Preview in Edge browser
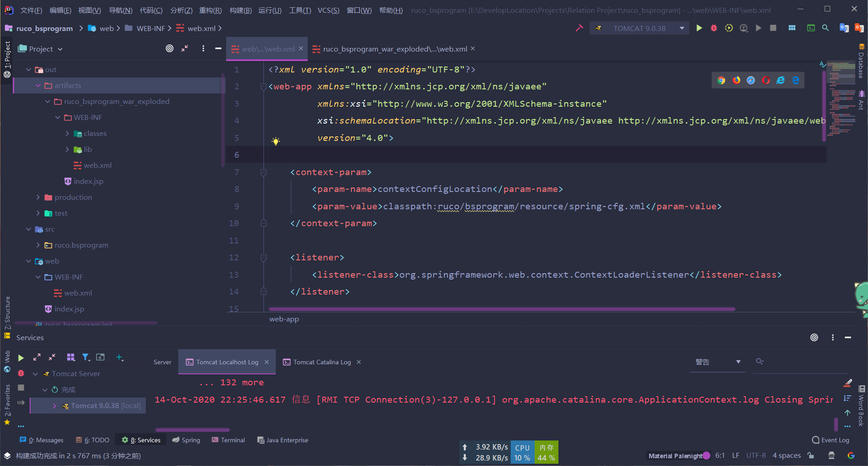The image size is (868, 466). click(x=796, y=80)
